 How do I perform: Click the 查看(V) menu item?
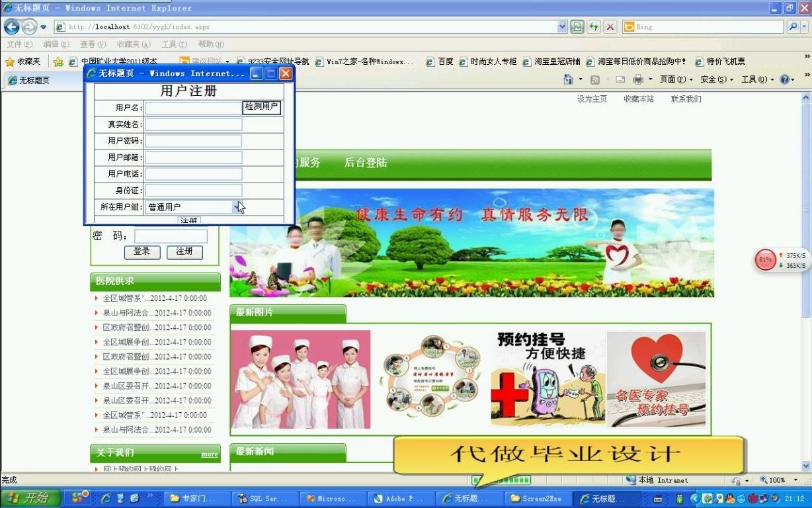pos(94,44)
